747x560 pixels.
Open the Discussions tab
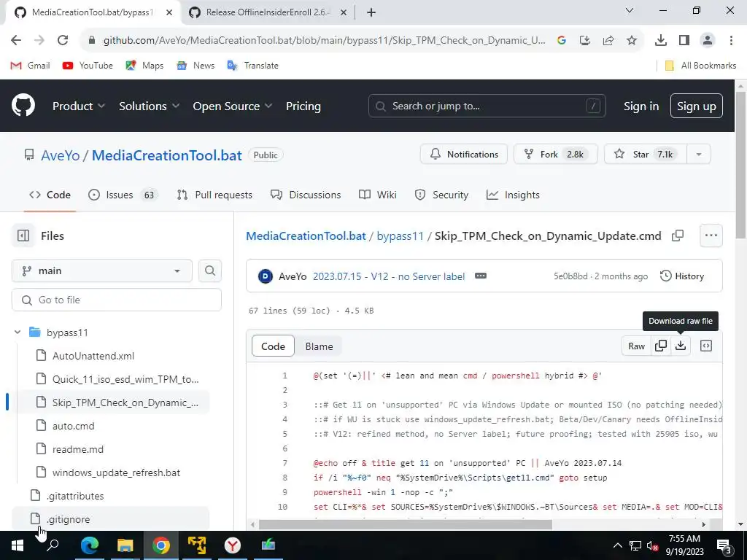point(306,195)
